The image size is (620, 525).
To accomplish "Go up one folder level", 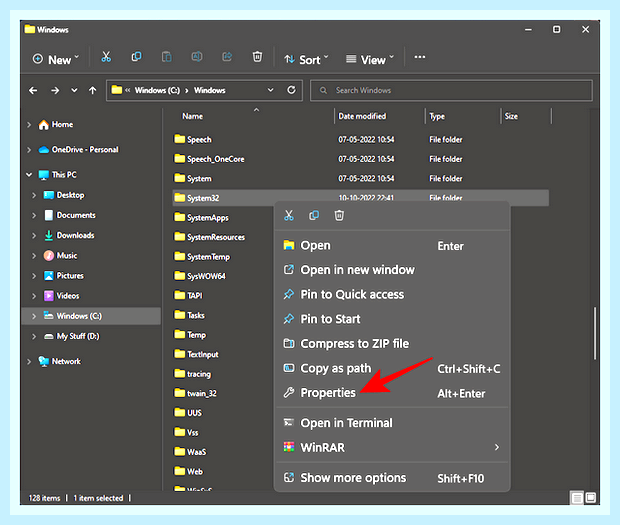I will tap(93, 91).
